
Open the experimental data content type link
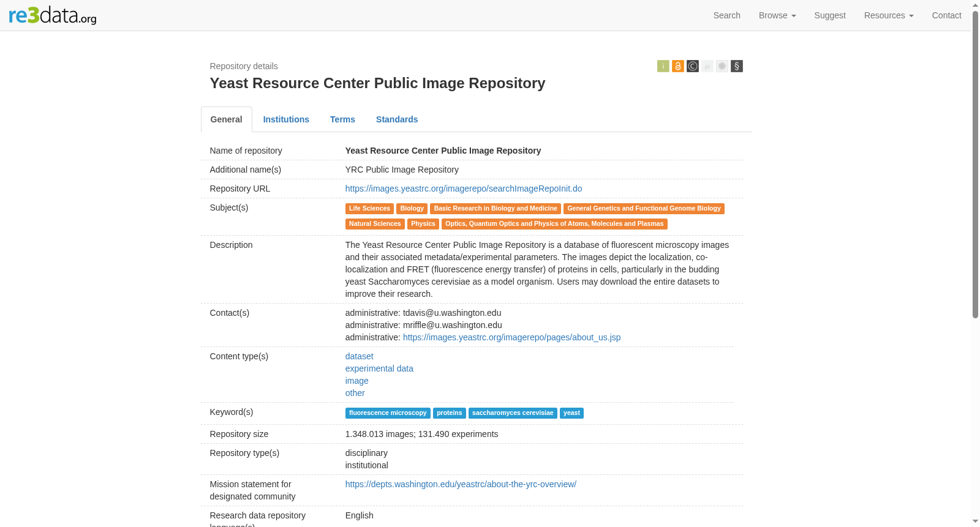[379, 368]
